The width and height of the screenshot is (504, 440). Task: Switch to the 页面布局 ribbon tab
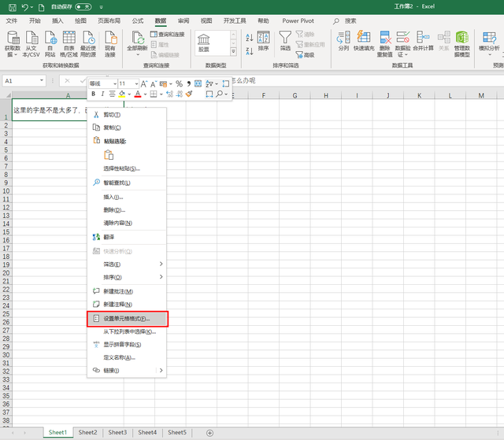pos(109,21)
